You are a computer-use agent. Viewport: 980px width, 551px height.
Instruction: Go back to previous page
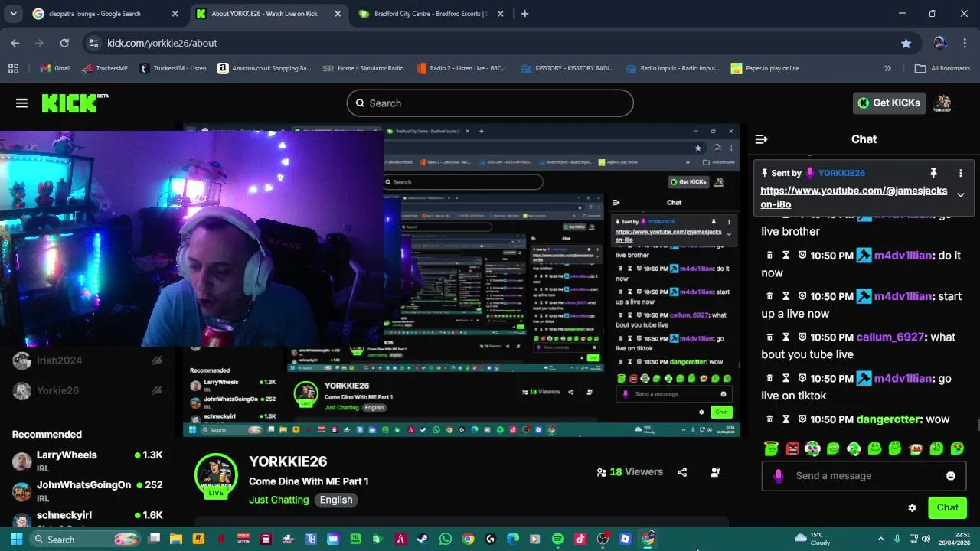(x=15, y=43)
